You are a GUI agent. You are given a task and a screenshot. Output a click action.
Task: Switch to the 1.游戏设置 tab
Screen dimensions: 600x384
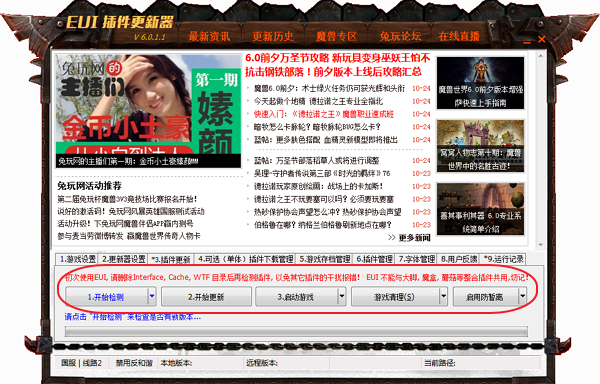[77, 259]
